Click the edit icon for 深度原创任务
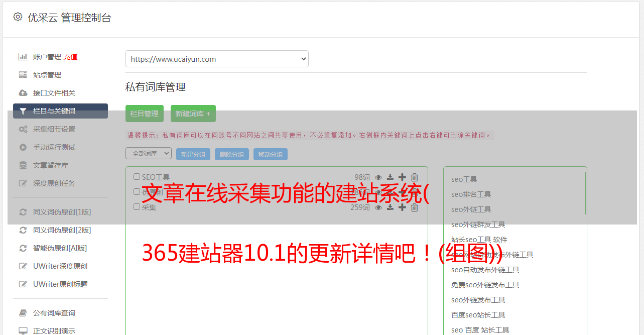 (23, 183)
